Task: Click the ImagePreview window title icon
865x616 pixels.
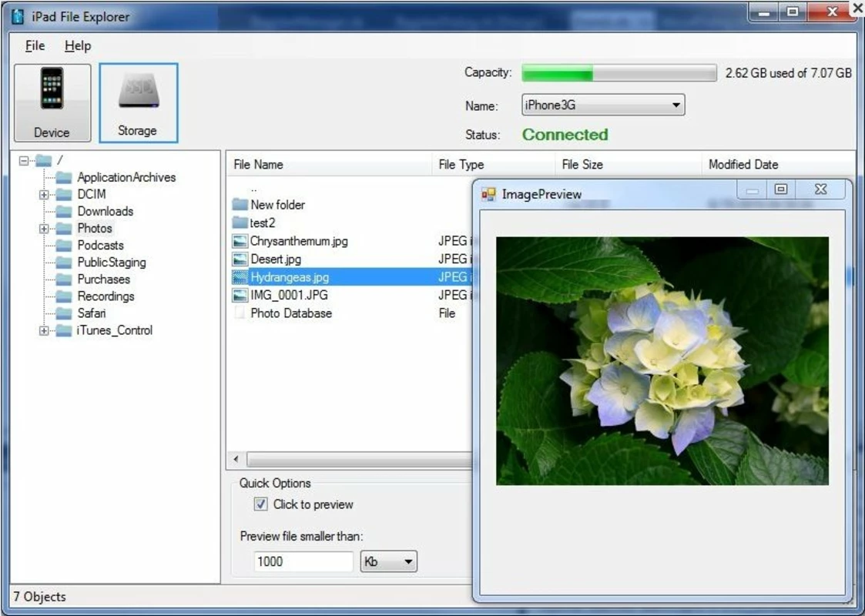Action: [x=489, y=194]
